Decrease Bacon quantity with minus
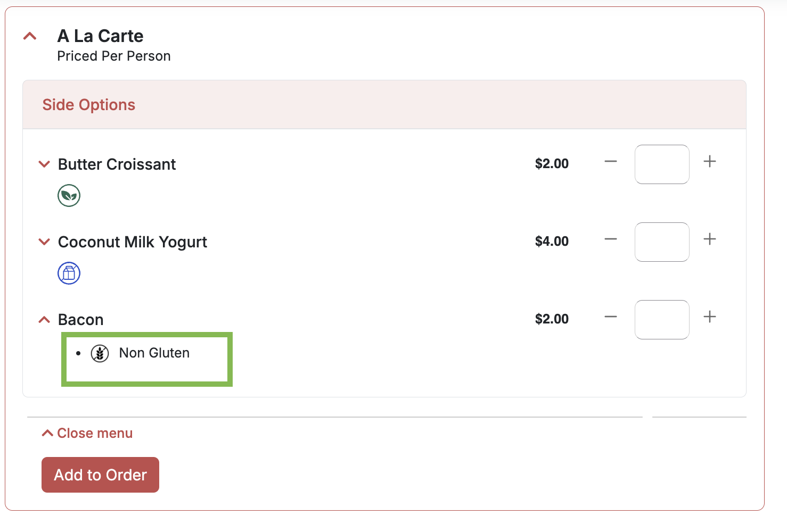This screenshot has height=532, width=787. [x=611, y=317]
